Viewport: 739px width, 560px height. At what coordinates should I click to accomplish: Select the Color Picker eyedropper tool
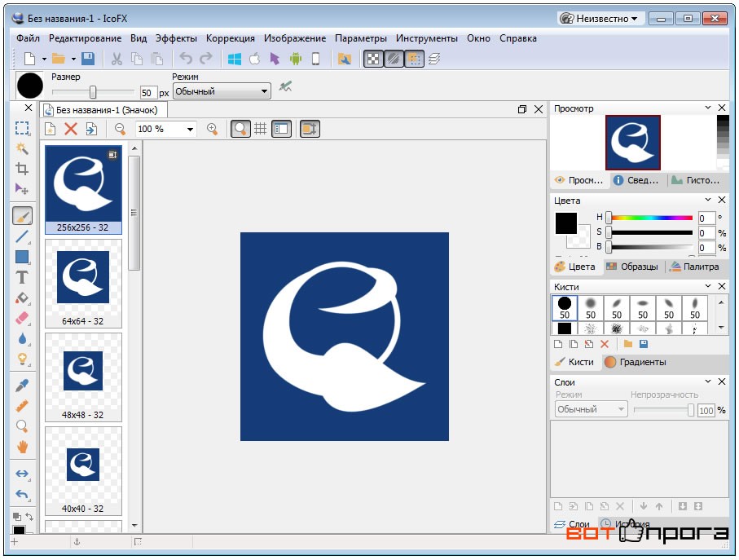pos(22,386)
